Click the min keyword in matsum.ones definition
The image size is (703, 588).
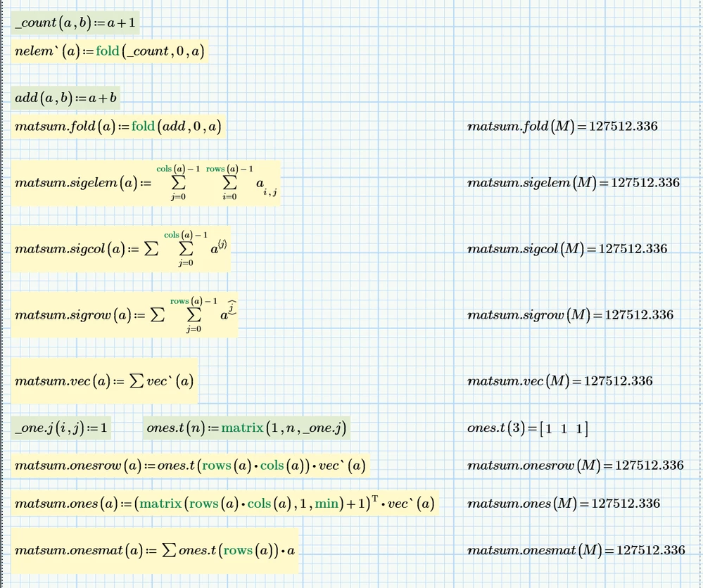[x=327, y=504]
